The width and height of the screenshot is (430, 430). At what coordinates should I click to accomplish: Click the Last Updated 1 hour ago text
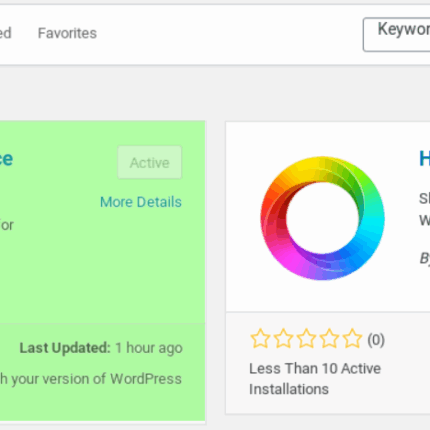(x=101, y=348)
